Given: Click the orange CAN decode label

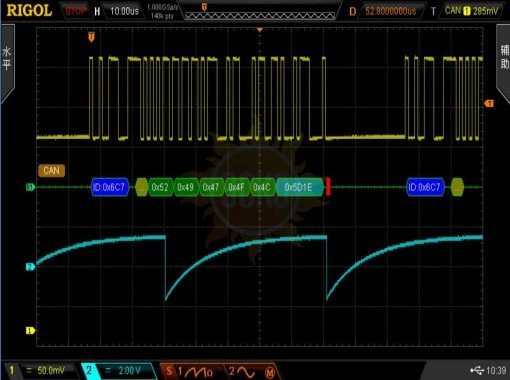Looking at the screenshot, I should point(51,171).
